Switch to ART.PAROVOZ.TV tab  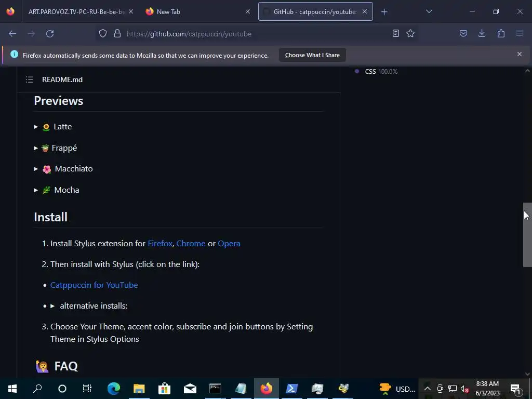tap(76, 12)
